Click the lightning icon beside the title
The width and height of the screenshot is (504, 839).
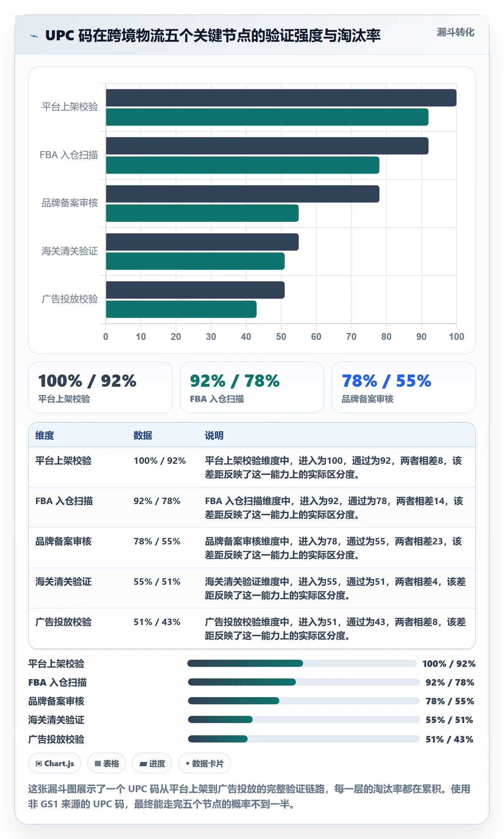click(x=34, y=36)
